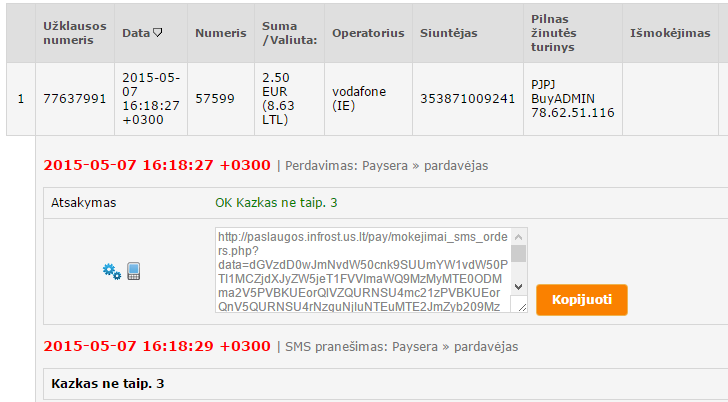
Task: Click the Data sort arrow icon
Action: pos(158,32)
